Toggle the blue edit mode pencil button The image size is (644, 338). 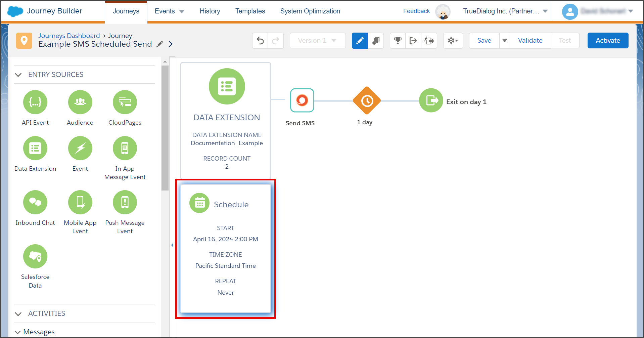coord(360,41)
